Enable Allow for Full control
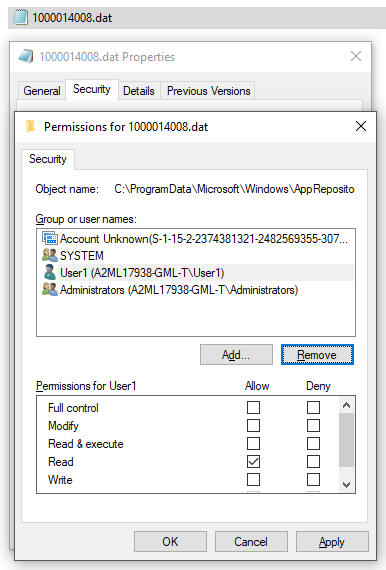Screen dimensions: 386x570 pos(253,408)
